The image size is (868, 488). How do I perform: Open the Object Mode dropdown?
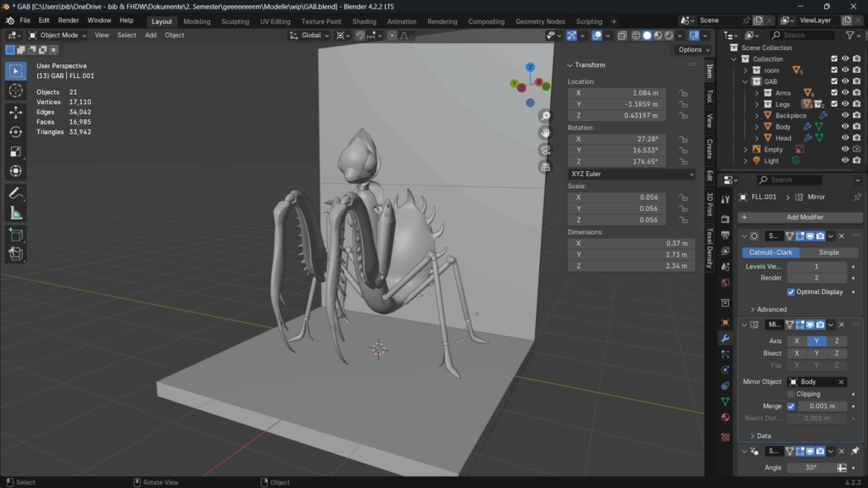click(x=58, y=36)
